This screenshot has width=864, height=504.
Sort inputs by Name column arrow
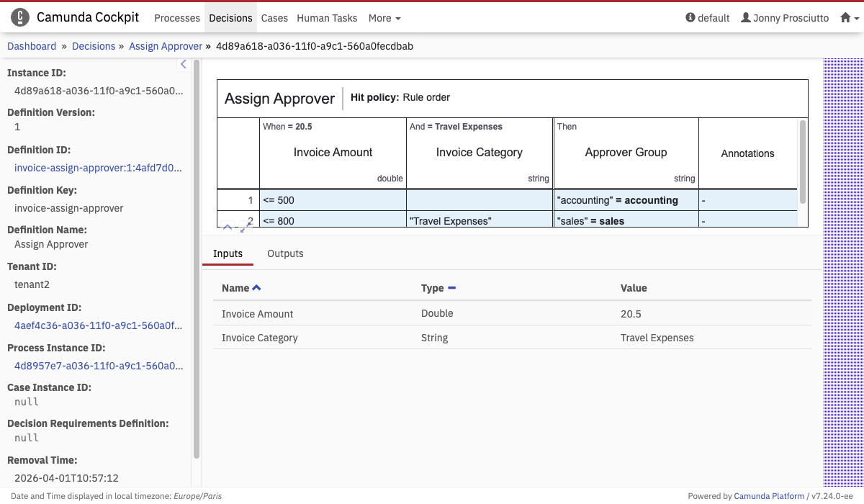click(257, 288)
